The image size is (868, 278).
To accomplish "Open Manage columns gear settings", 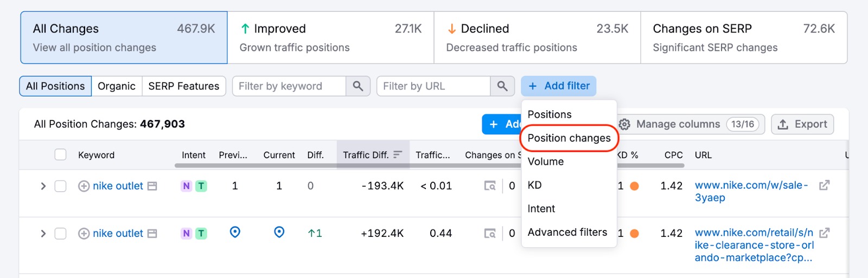I will click(625, 124).
